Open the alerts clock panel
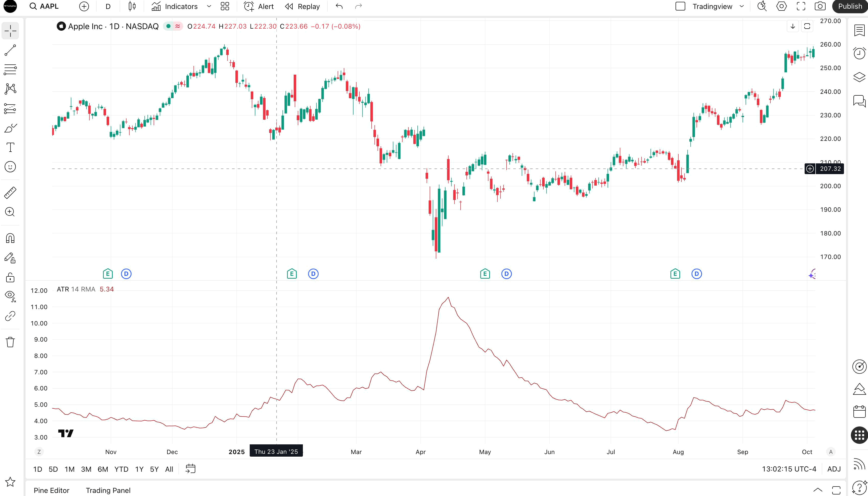 pyautogui.click(x=859, y=53)
